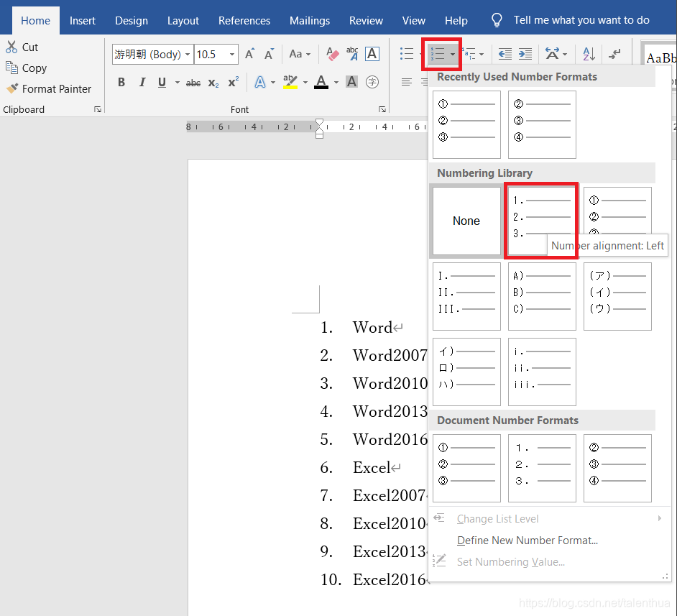
Task: Clear all formatting with eraser icon
Action: pos(332,54)
